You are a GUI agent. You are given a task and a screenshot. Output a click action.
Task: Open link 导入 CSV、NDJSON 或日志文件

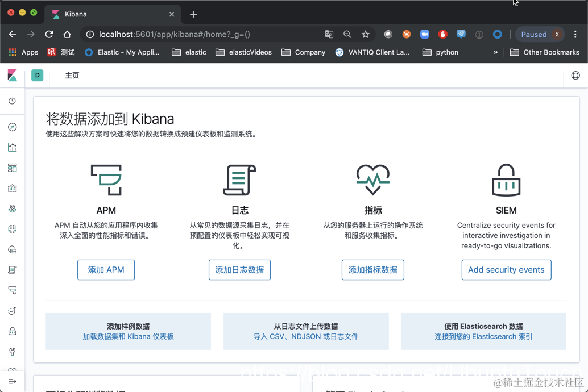click(306, 336)
